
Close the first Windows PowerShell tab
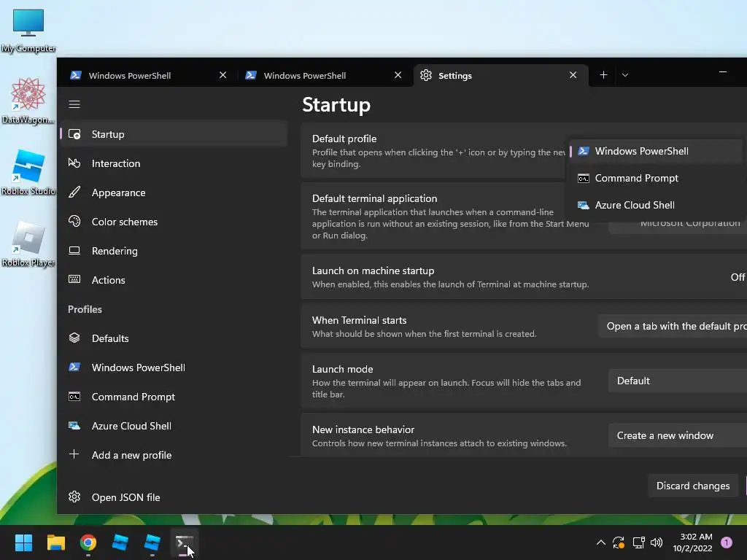coord(223,75)
